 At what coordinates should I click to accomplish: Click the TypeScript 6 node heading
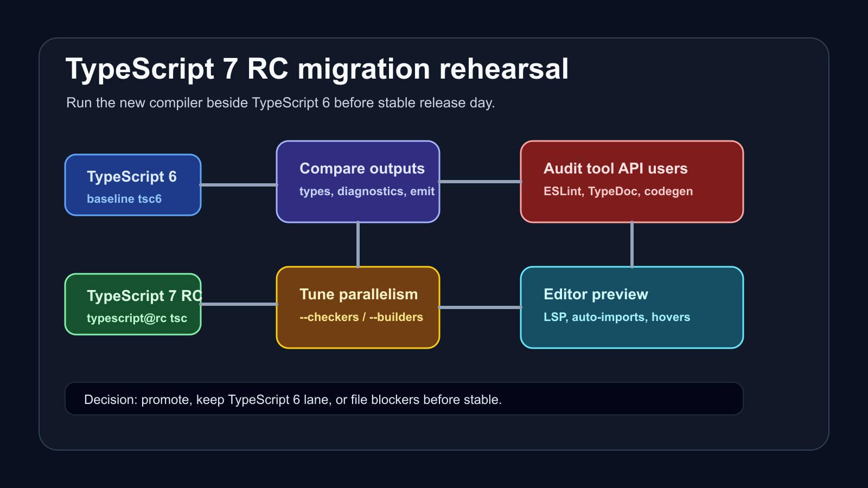(x=132, y=177)
